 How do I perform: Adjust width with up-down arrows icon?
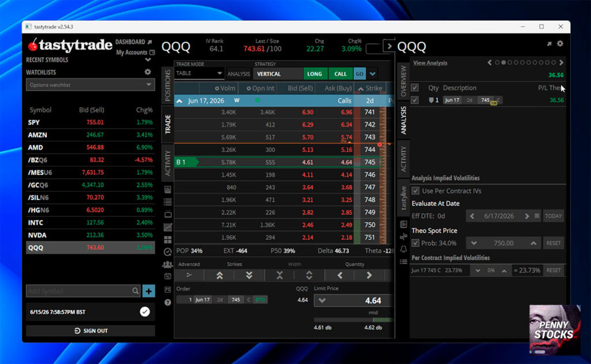pos(309,275)
